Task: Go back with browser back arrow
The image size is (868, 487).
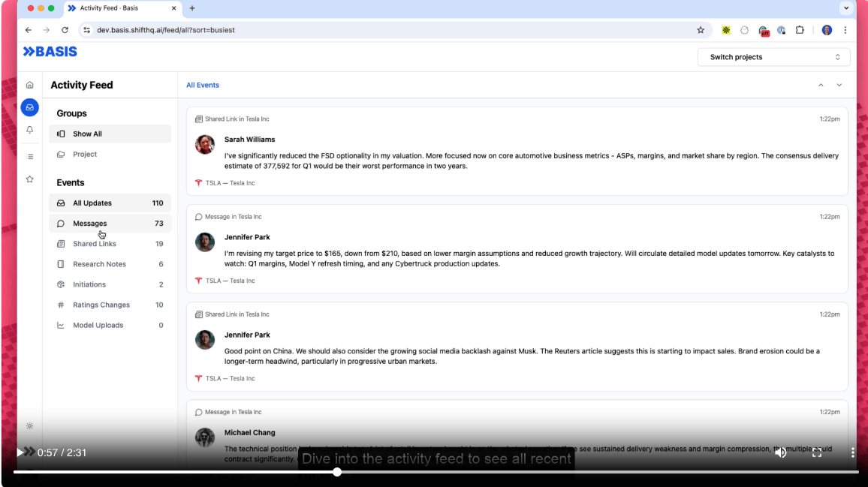Action: 29,30
